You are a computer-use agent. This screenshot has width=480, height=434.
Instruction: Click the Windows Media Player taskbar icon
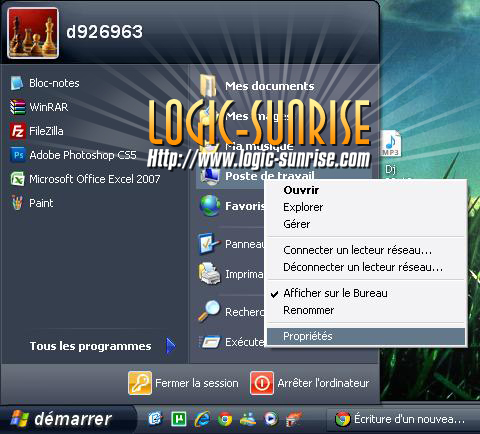[271, 419]
